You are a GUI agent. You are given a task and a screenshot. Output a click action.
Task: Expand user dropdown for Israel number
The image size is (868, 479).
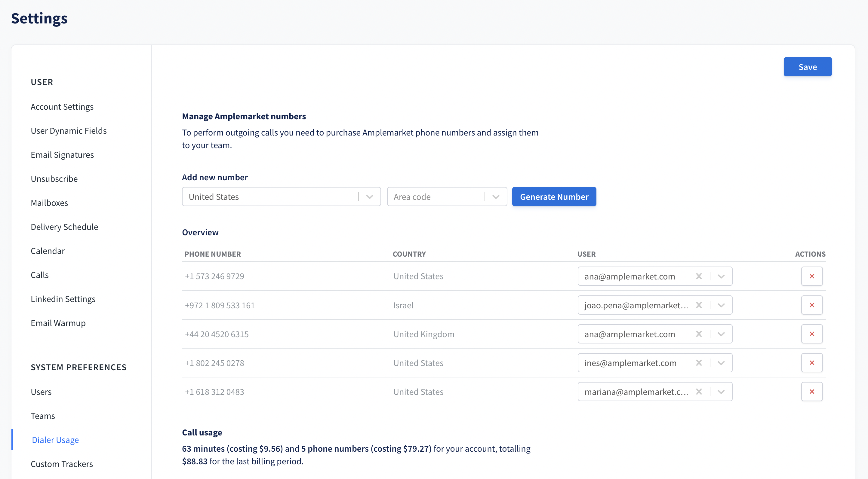tap(721, 305)
